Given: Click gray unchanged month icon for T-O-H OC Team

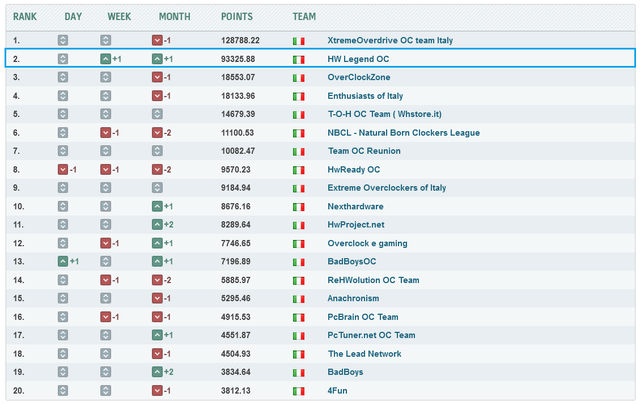Looking at the screenshot, I should [157, 114].
